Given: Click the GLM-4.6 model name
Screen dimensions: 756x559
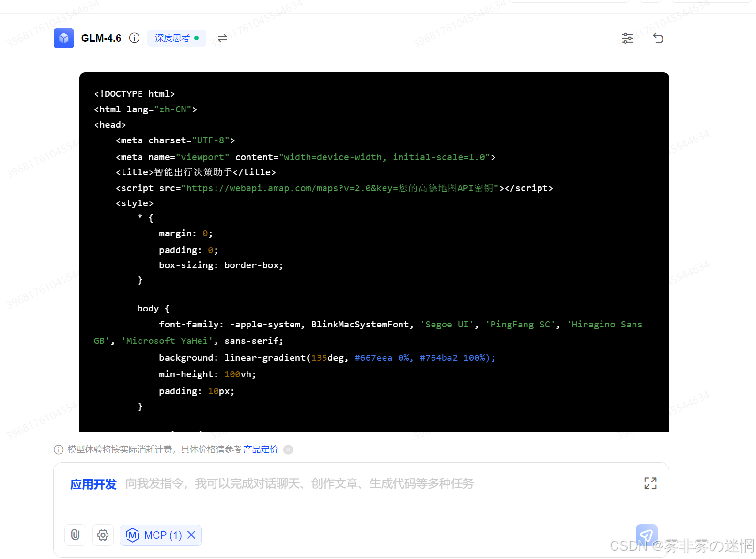Looking at the screenshot, I should pos(101,38).
